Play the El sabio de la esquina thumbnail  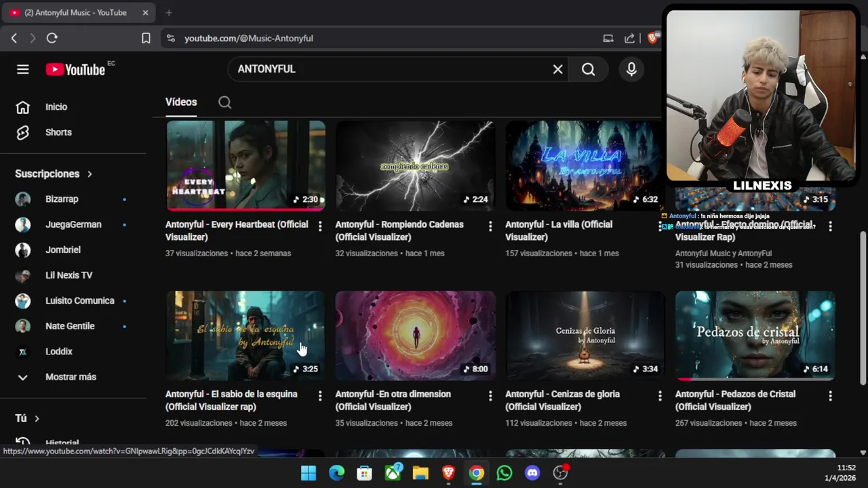click(246, 335)
